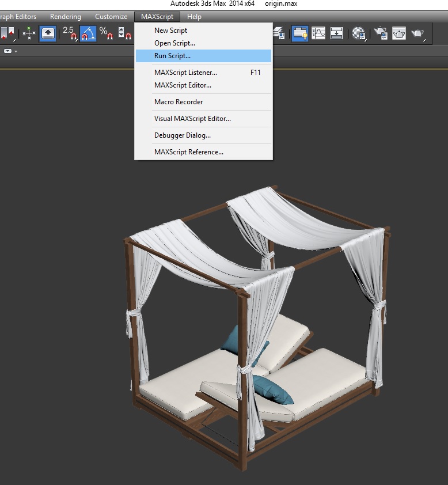Open the Rendered Frame Window icon
Screen dimensions: 448x485
[x=398, y=33]
